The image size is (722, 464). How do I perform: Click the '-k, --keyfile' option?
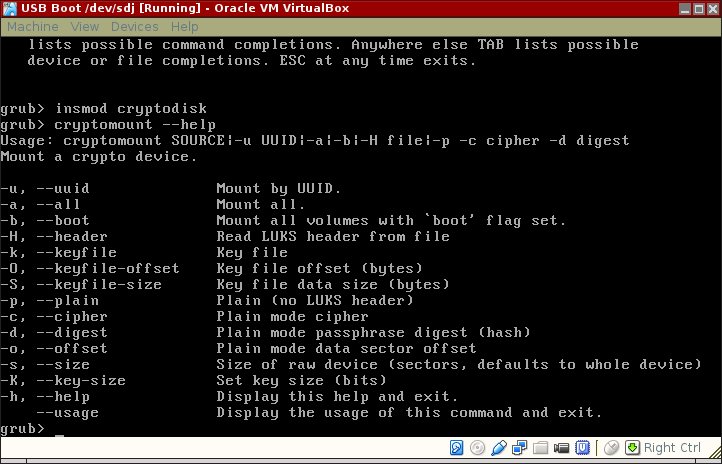click(x=58, y=253)
